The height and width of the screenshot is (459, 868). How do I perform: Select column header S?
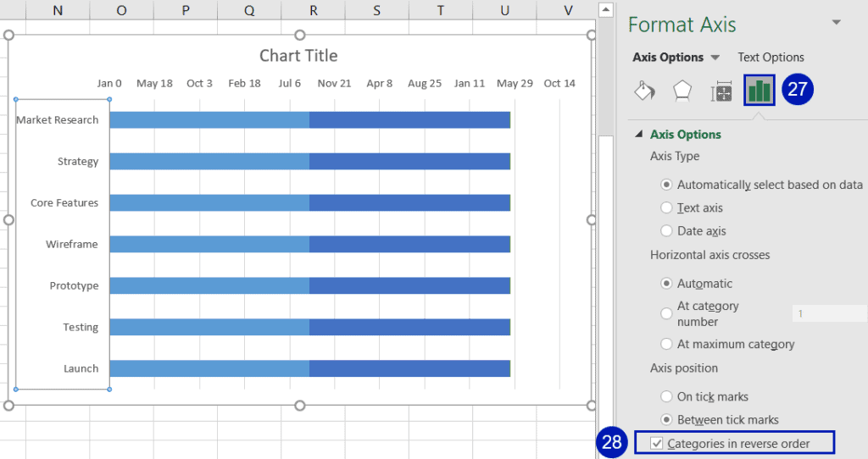coord(377,10)
